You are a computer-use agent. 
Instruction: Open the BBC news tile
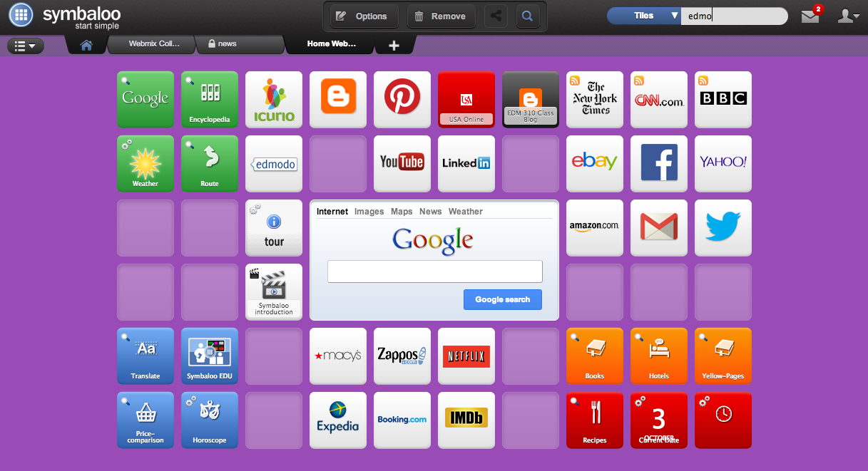(723, 100)
